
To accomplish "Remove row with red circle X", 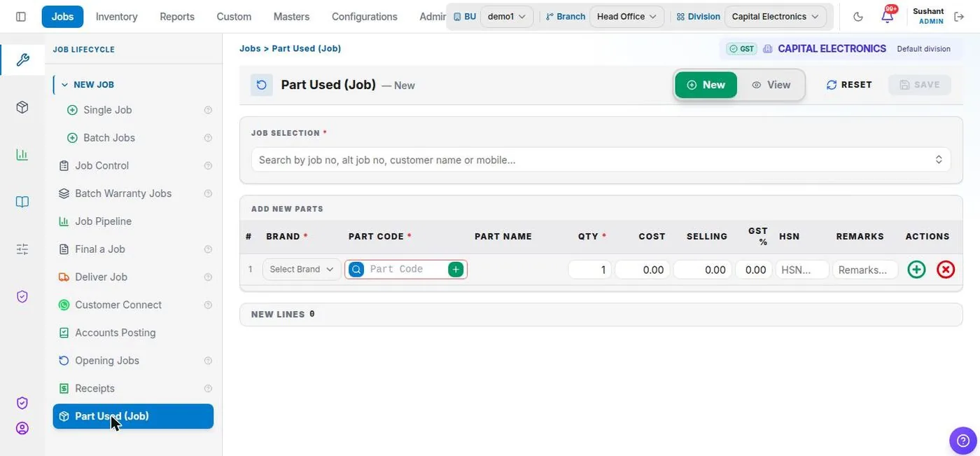I will tap(946, 269).
